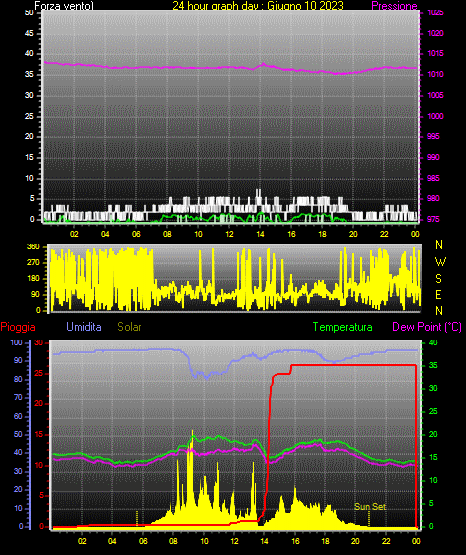Click the Solar legend label
This screenshot has height=555, width=466.
tap(129, 327)
